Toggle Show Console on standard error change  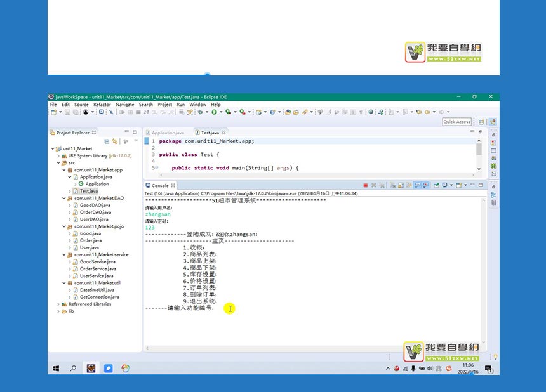425,185
